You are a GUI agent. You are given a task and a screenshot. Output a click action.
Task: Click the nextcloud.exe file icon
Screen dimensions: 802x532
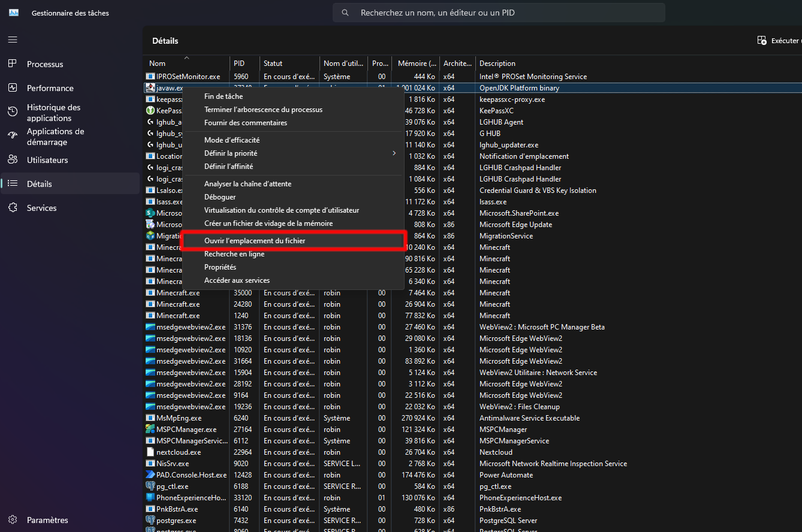[150, 452]
